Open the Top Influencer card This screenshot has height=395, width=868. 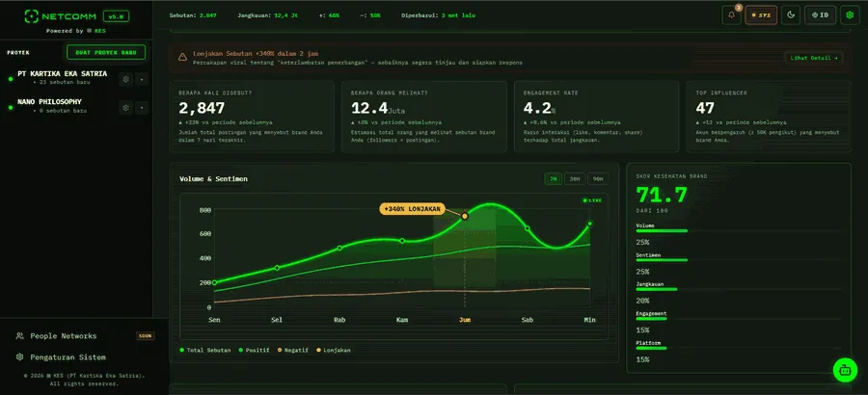[769, 117]
